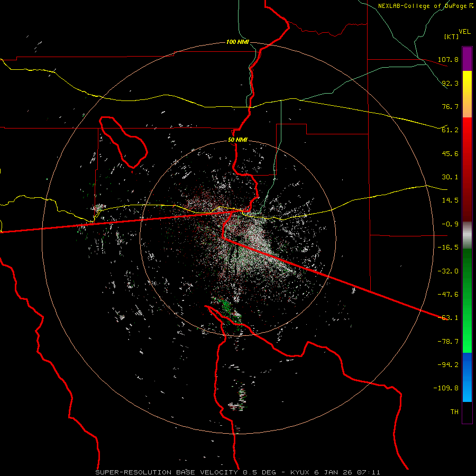Select the -47.6 velocity scale value
This screenshot has height=476, width=476.
click(x=448, y=295)
